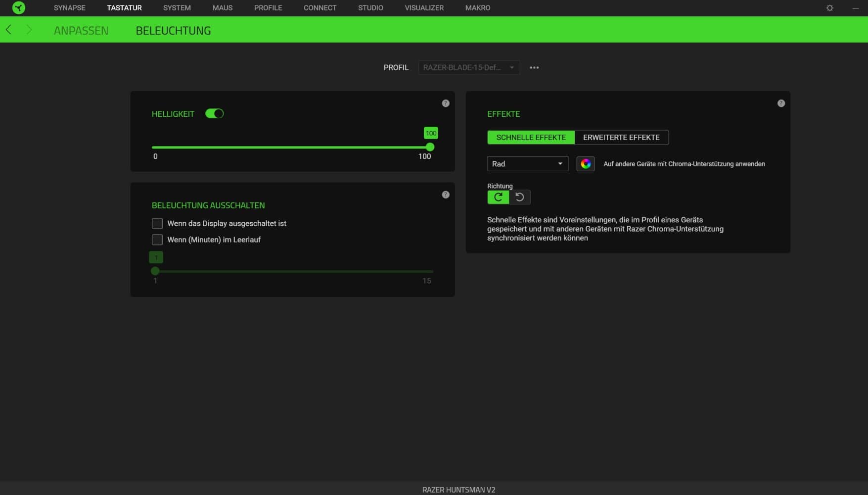Open help for the Effekte panel

[x=781, y=103]
